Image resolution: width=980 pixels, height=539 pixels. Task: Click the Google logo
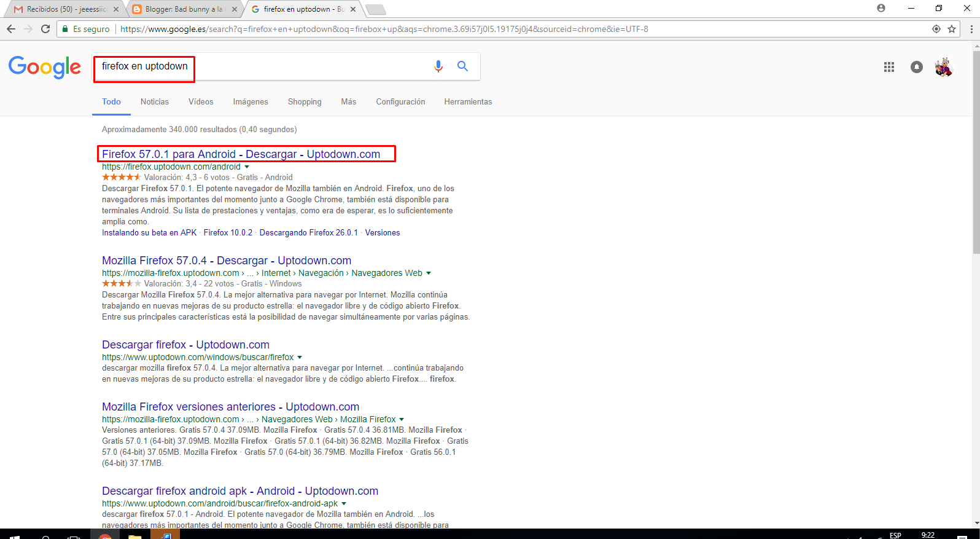(x=45, y=67)
